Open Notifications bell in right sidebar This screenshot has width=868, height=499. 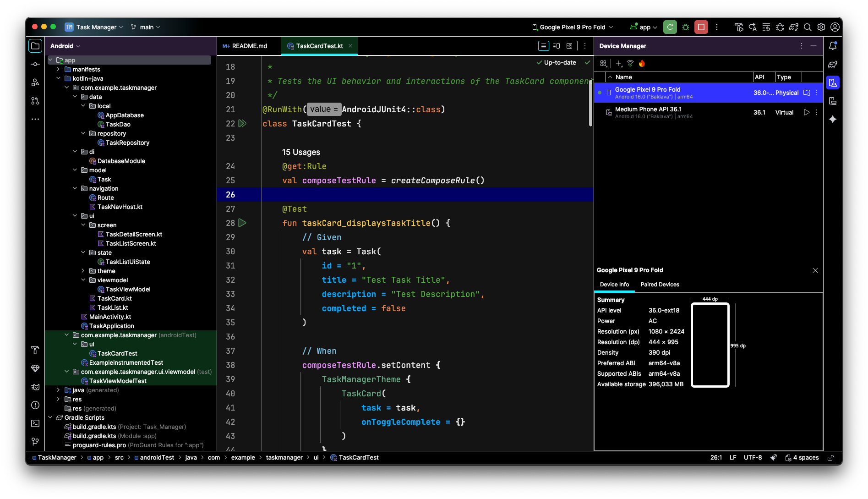833,46
